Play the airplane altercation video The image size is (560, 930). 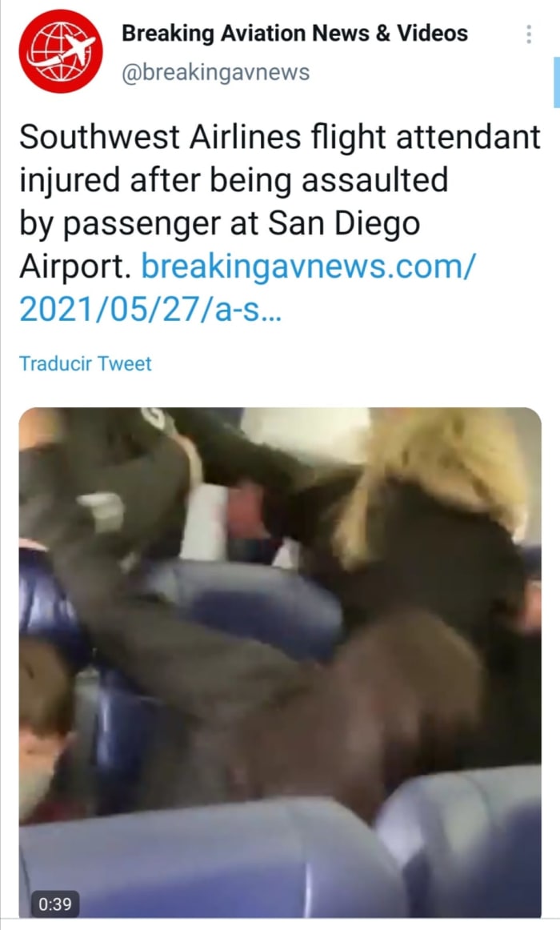click(280, 663)
